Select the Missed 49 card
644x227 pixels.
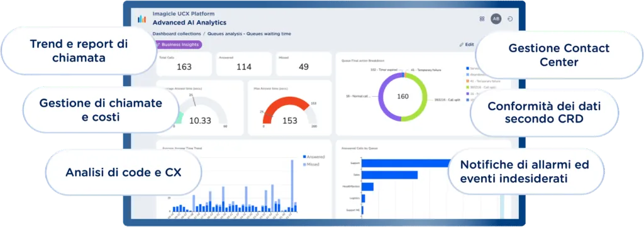(304, 64)
